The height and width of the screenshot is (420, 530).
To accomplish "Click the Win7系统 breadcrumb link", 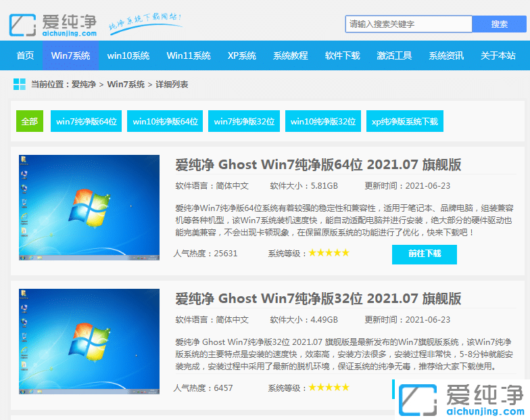I will click(126, 84).
